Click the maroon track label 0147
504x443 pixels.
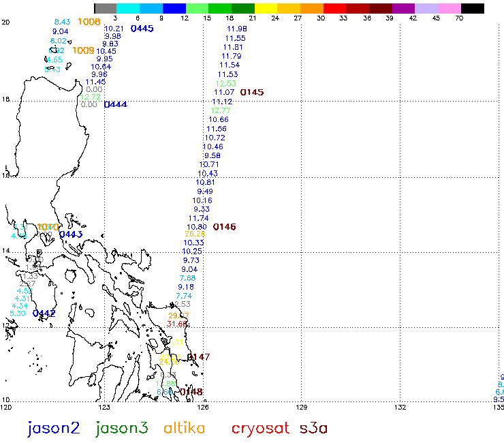coord(198,357)
